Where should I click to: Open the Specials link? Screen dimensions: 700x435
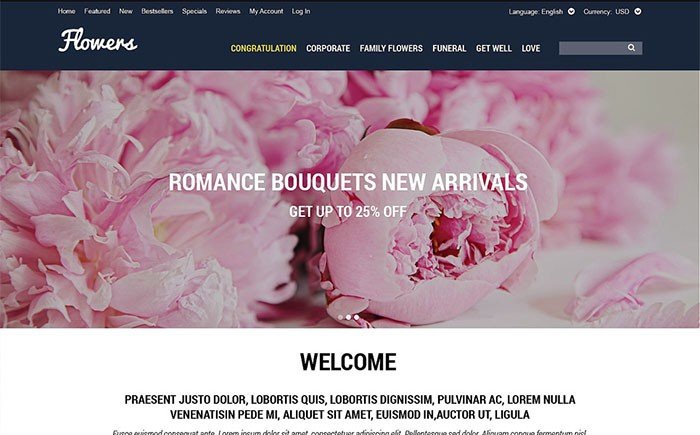click(194, 11)
